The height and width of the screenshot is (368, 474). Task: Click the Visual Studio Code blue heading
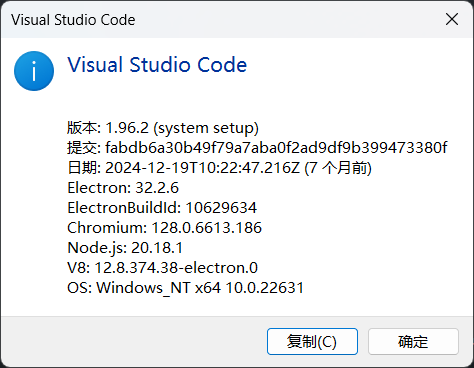[157, 65]
